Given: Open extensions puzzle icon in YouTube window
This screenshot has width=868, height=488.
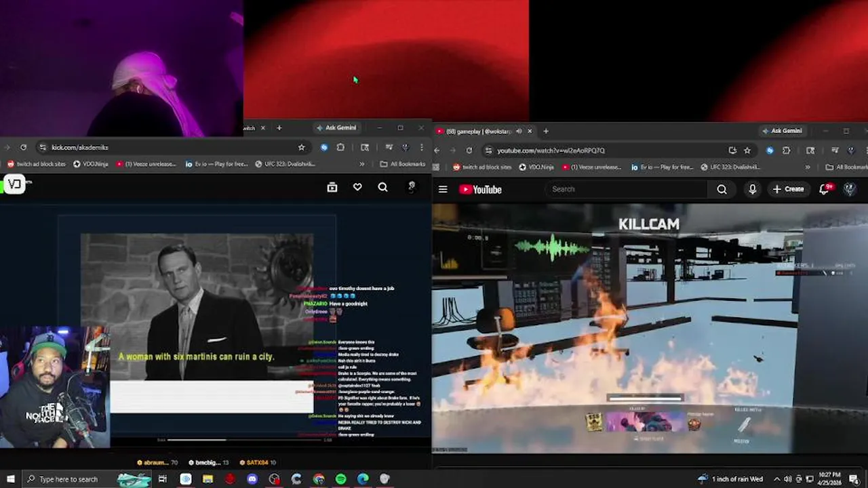Looking at the screenshot, I should point(786,150).
